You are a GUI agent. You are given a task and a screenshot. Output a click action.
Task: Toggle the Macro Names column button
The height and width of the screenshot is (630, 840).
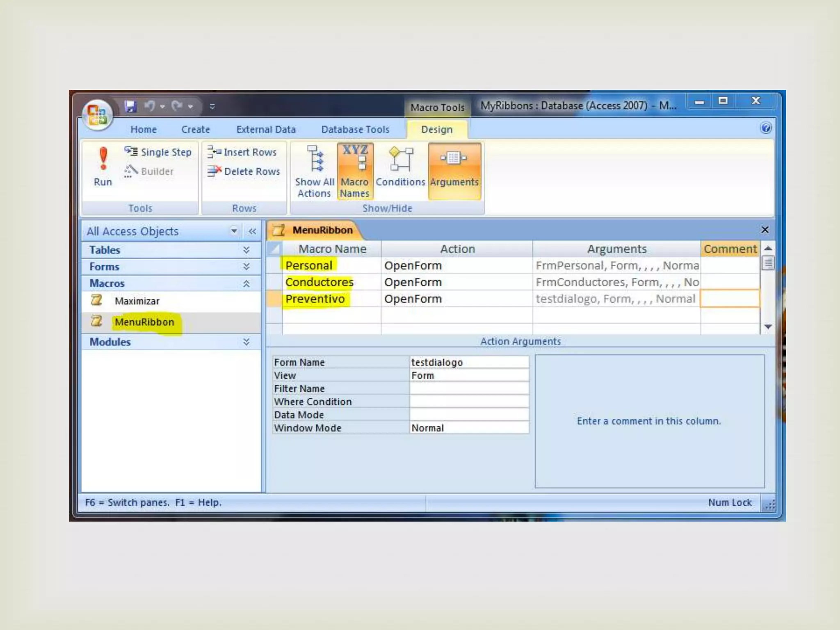pyautogui.click(x=355, y=171)
